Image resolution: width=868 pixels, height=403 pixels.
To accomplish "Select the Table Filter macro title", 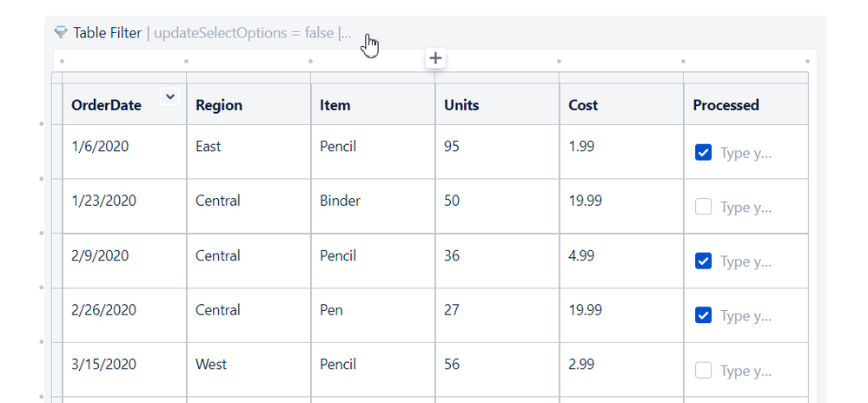I will pyautogui.click(x=107, y=33).
